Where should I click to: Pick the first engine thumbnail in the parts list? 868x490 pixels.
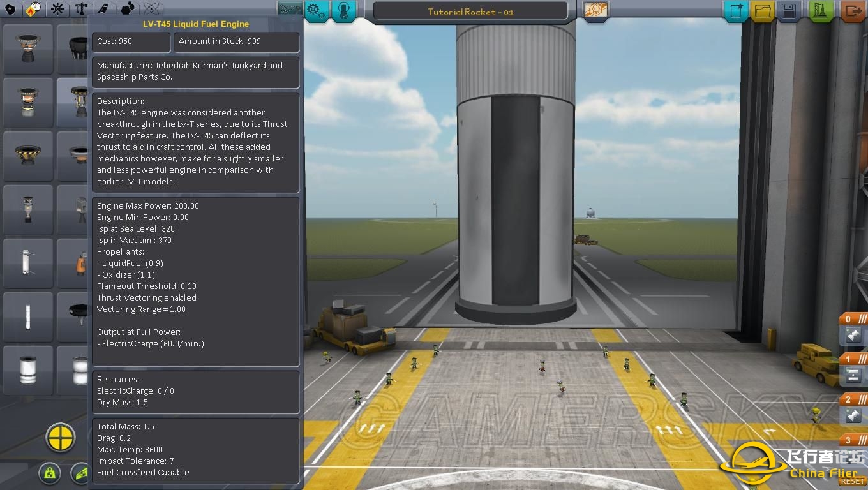(28, 48)
